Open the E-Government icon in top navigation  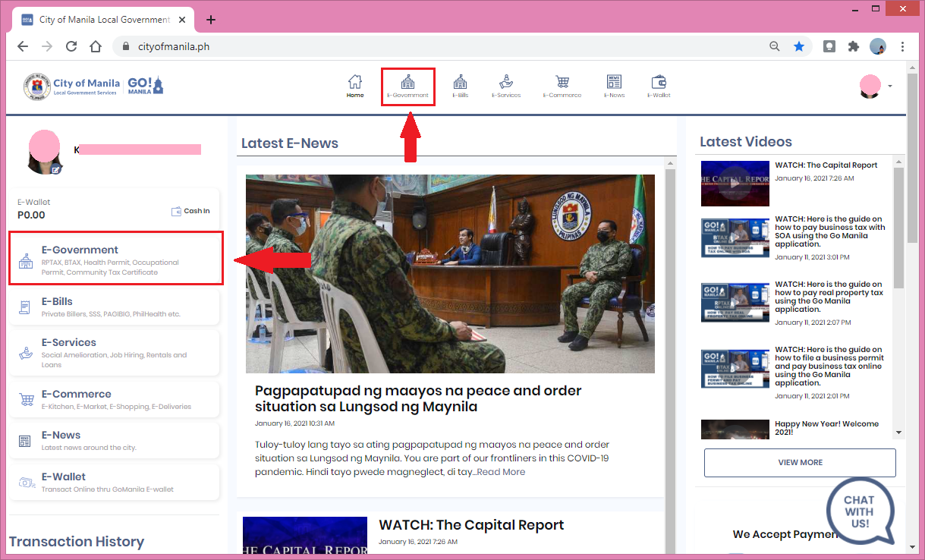(407, 86)
